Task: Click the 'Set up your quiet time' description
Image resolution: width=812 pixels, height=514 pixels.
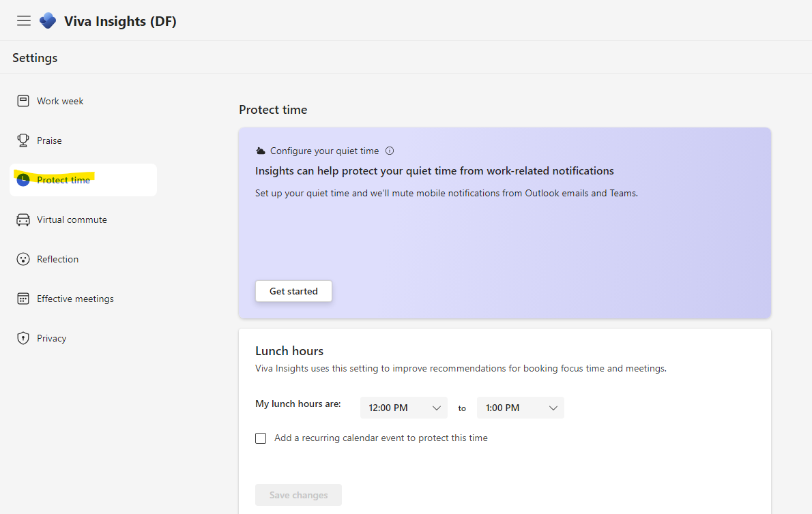Action: coord(446,194)
